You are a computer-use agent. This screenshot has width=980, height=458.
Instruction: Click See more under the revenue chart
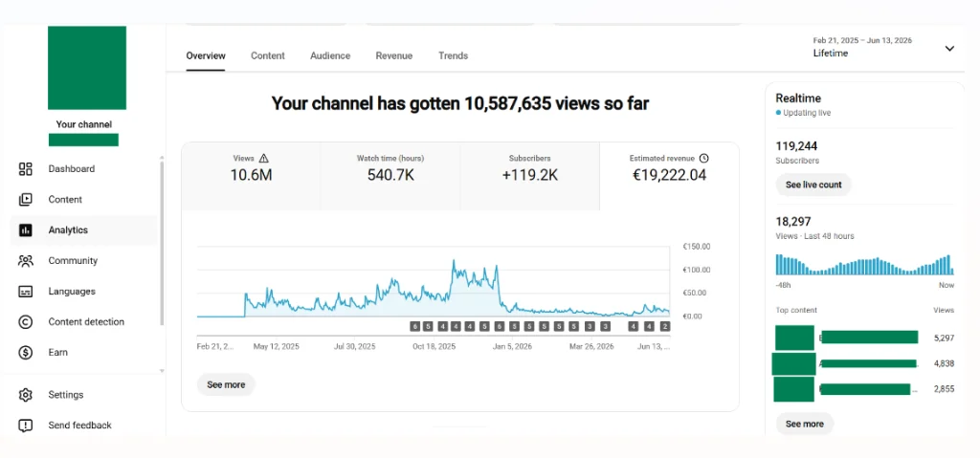pos(226,385)
